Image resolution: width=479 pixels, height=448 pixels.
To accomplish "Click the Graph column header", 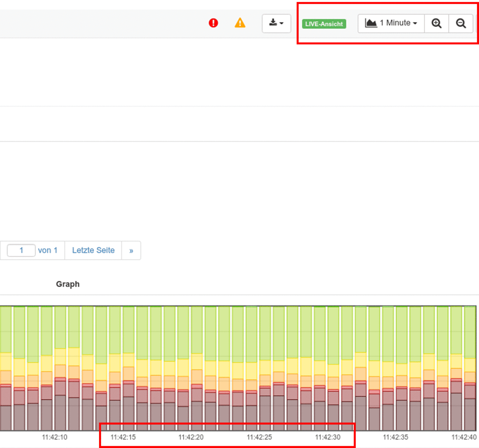I will pos(68,284).
